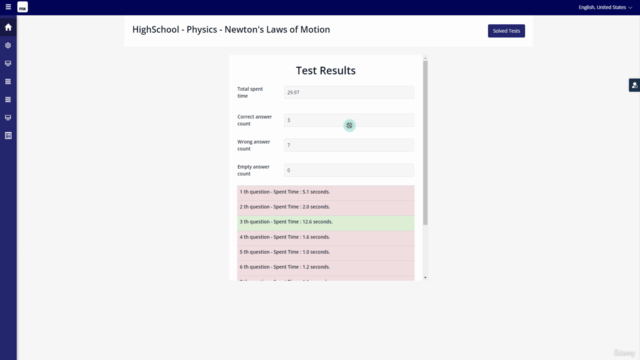Select the 4 th question result row
This screenshot has height=360, width=640.
click(x=326, y=238)
